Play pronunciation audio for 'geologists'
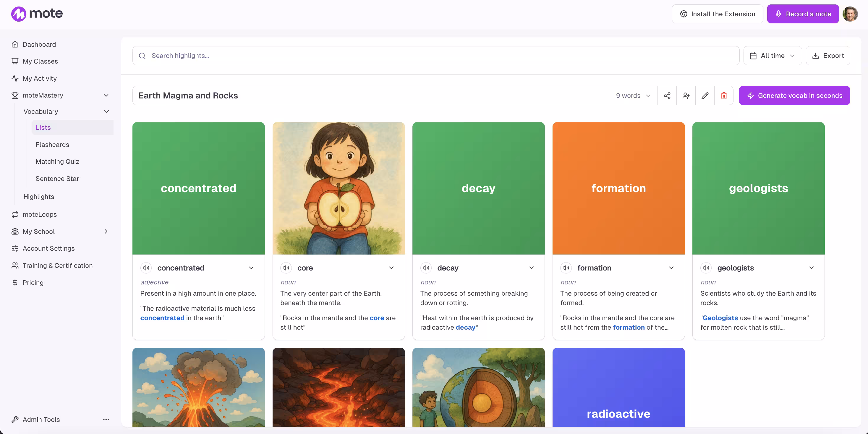 pos(706,268)
